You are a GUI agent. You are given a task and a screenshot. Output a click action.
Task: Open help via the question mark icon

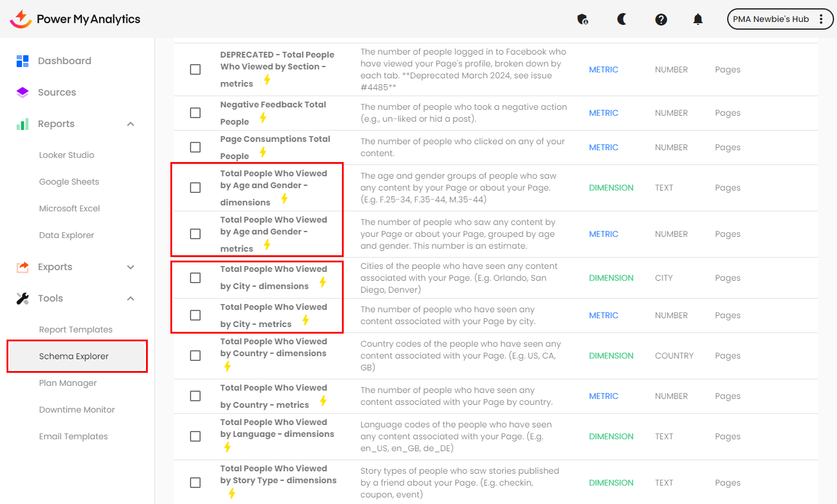tap(661, 20)
